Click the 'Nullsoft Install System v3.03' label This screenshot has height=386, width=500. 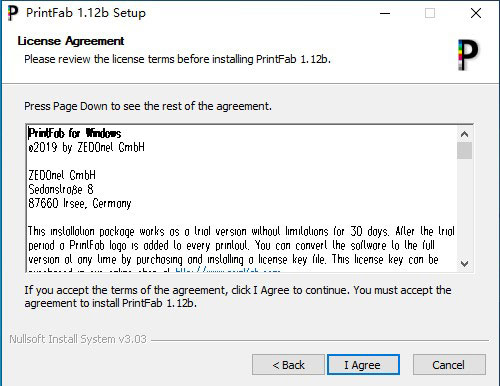tap(78, 339)
